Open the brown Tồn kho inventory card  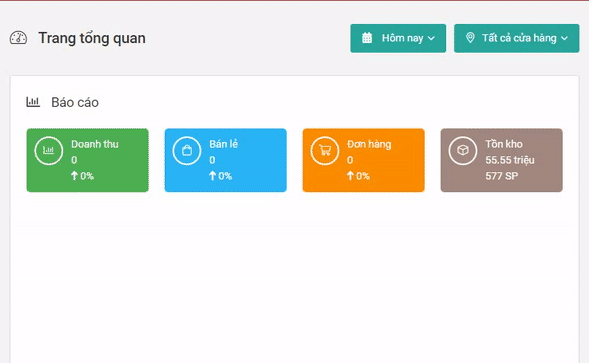point(501,160)
